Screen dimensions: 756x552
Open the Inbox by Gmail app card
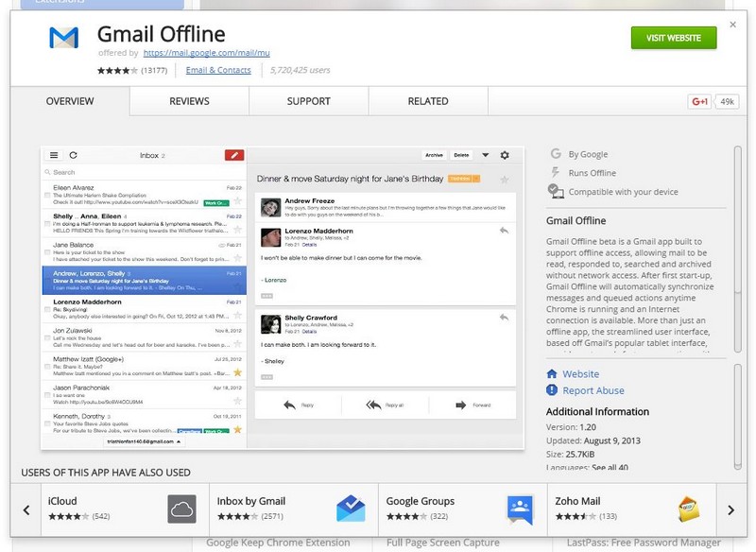294,510
